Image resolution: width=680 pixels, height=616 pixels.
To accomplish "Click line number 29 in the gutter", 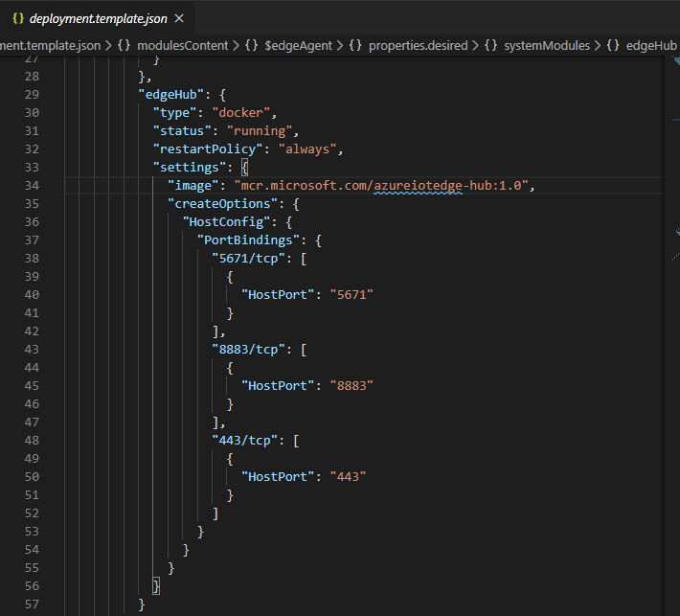I will 32,95.
